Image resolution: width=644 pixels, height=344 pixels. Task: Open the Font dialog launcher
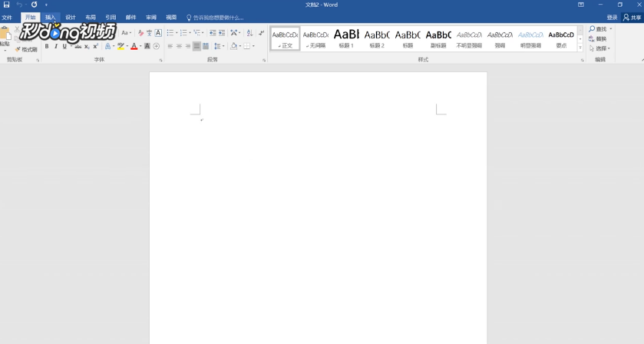click(160, 60)
